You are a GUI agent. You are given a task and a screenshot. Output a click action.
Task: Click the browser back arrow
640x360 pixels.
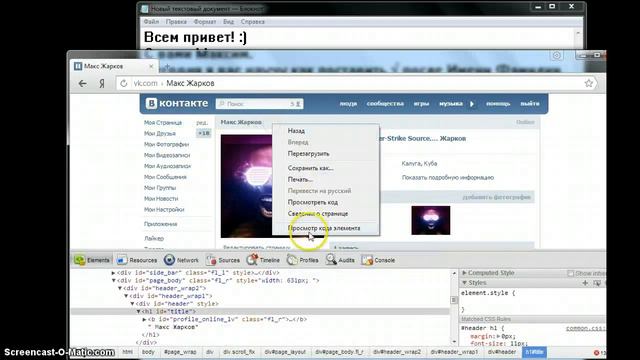(83, 84)
